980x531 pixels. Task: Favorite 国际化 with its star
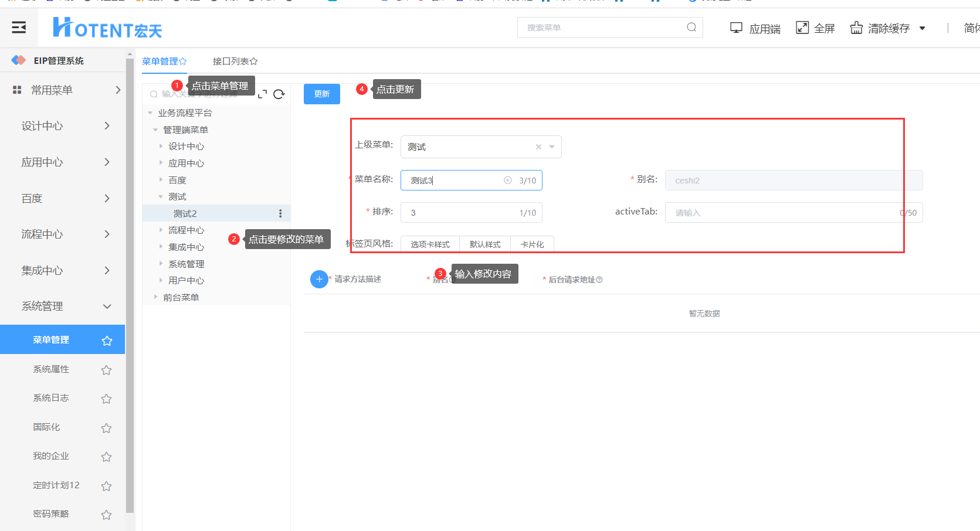106,428
